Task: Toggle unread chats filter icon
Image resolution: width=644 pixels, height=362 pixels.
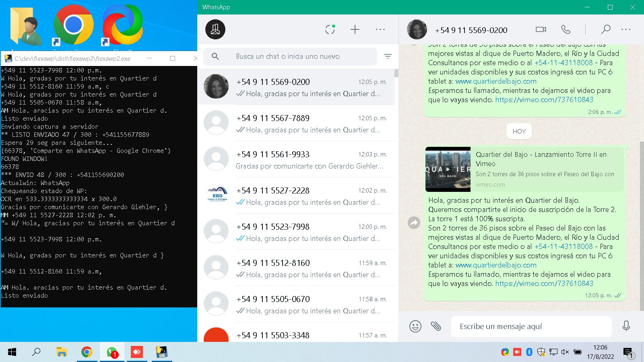Action: tap(388, 57)
